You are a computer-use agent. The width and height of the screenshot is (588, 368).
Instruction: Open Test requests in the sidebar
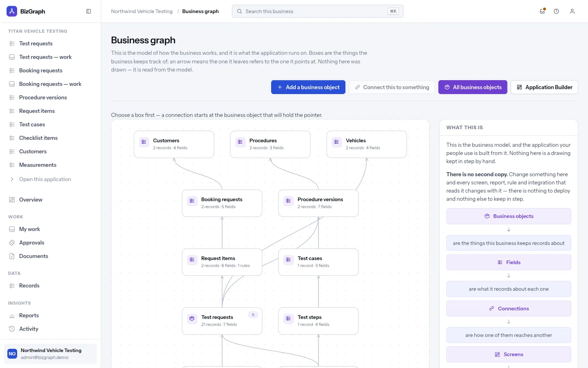click(51, 44)
